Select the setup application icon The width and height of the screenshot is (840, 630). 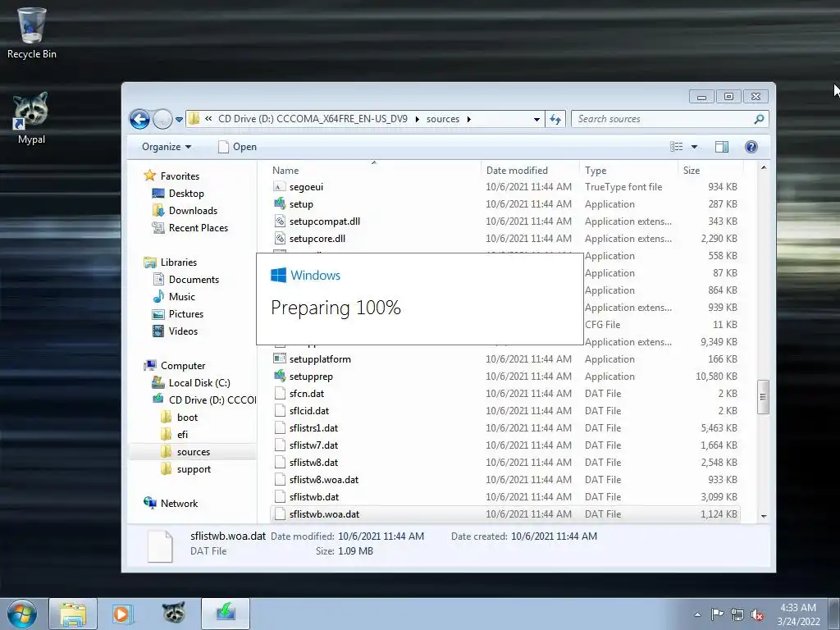(279, 203)
